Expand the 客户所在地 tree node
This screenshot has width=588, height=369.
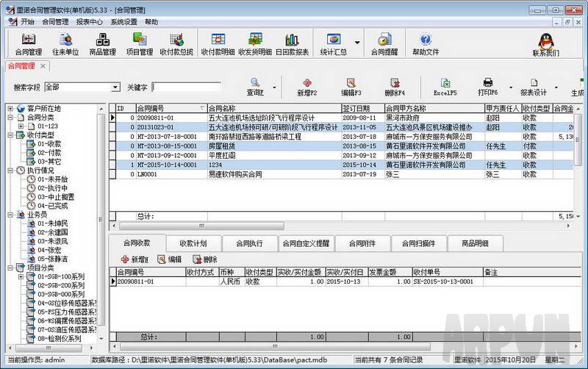pos(10,109)
